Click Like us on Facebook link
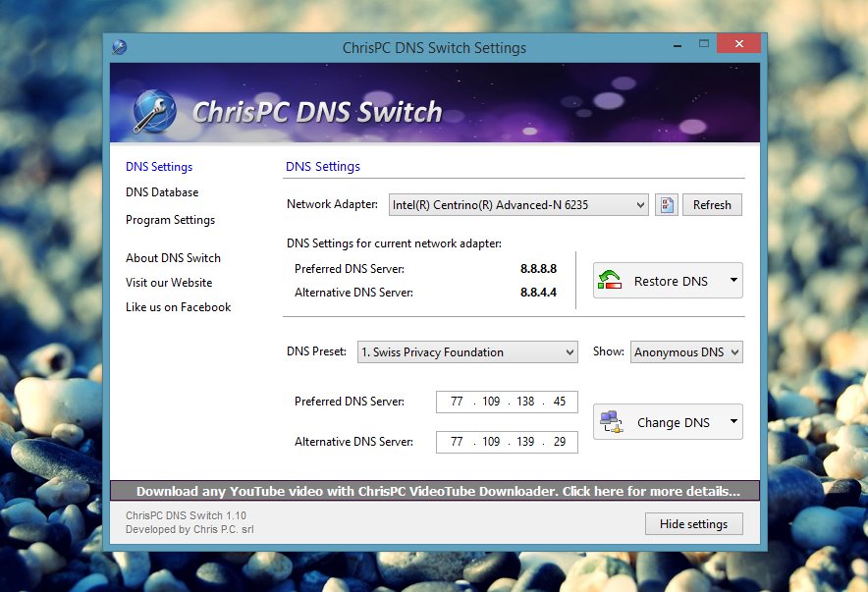 pos(178,307)
